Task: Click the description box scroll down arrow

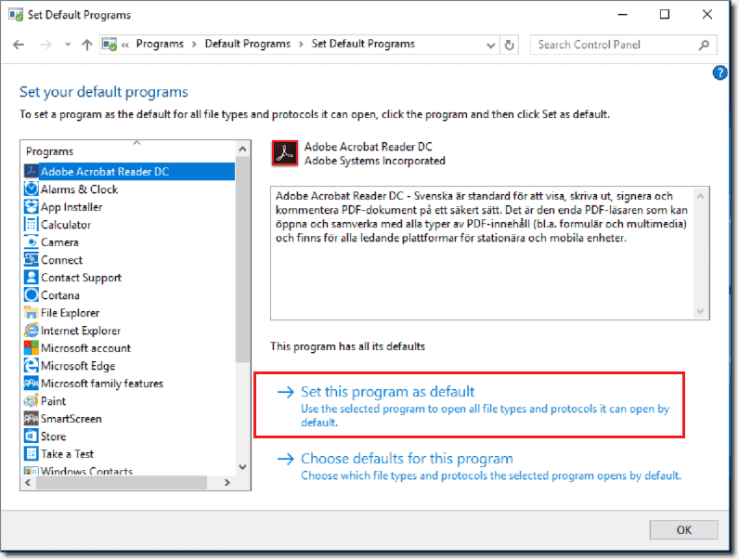Action: pyautogui.click(x=700, y=311)
